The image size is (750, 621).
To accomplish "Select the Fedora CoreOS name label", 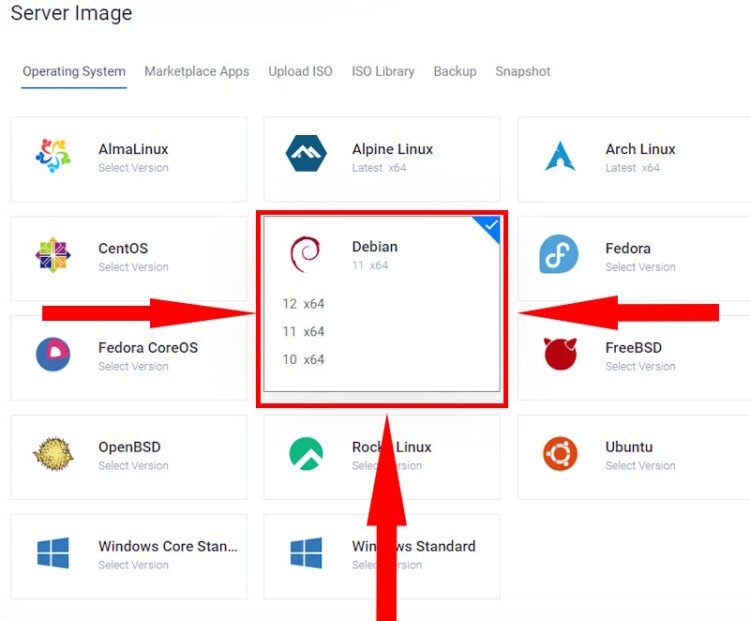I will [148, 348].
